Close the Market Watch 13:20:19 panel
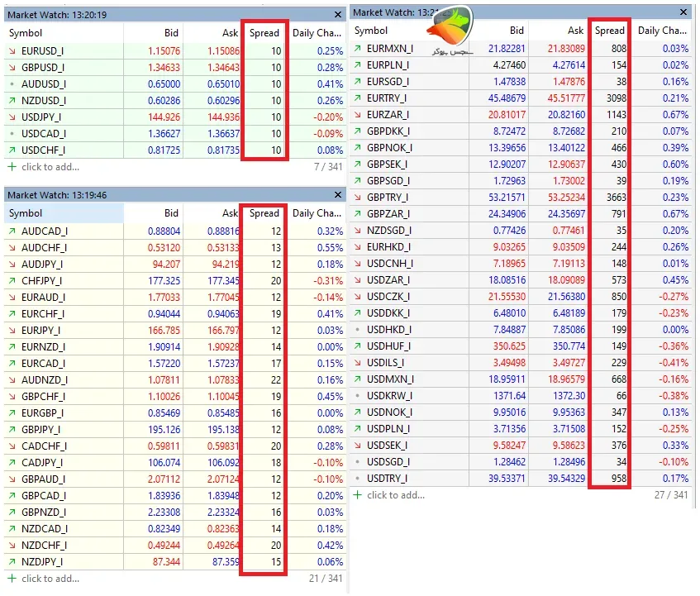The image size is (700, 596). click(338, 15)
